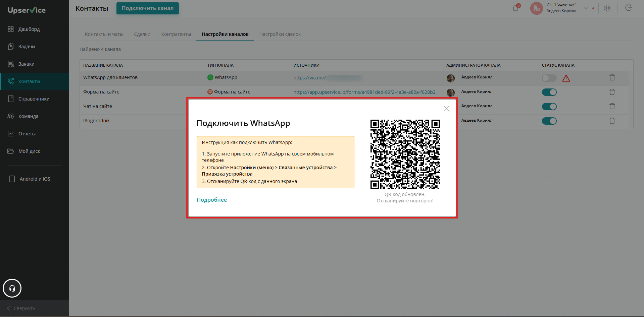
Task: Click the Подключить канал button
Action: coord(148,8)
